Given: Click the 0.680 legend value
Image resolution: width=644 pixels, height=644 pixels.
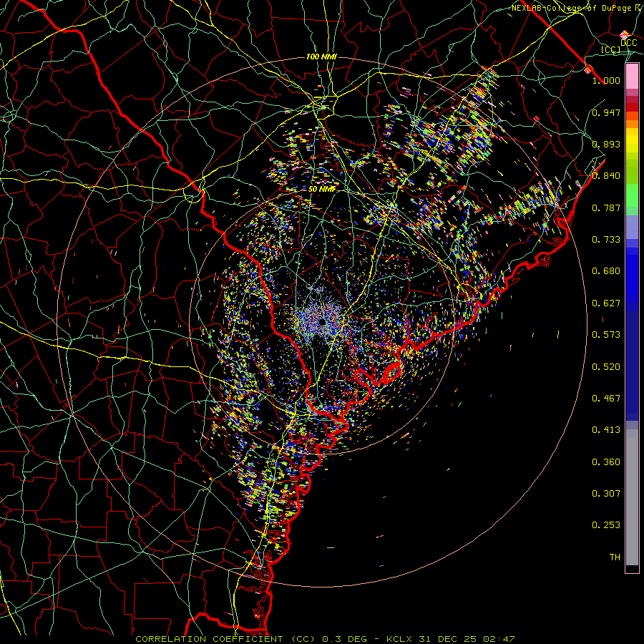Looking at the screenshot, I should 606,271.
